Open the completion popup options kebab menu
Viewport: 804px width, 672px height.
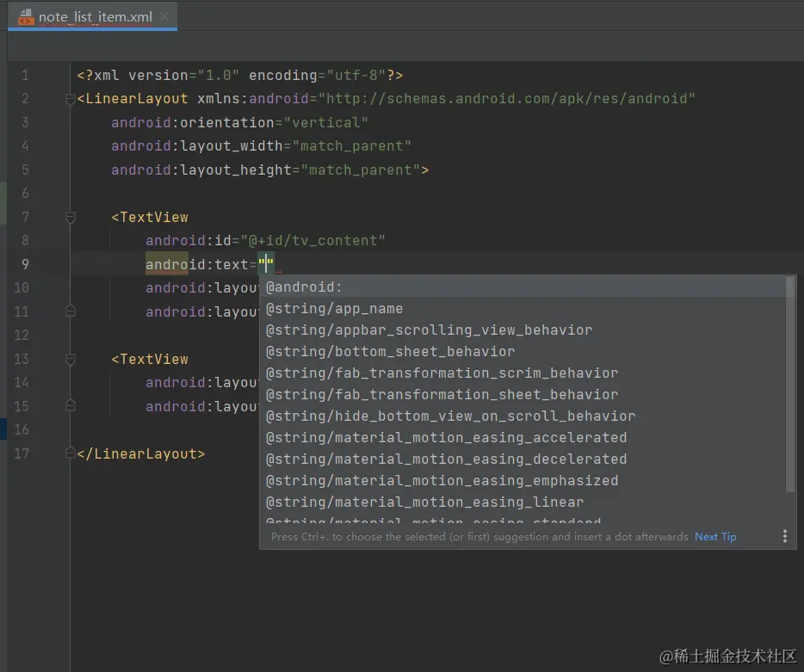coord(784,537)
